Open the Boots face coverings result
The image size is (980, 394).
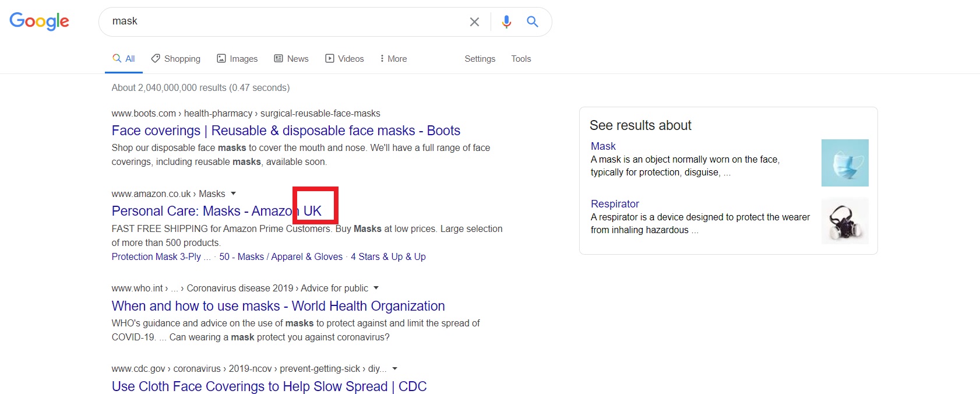pyautogui.click(x=285, y=131)
